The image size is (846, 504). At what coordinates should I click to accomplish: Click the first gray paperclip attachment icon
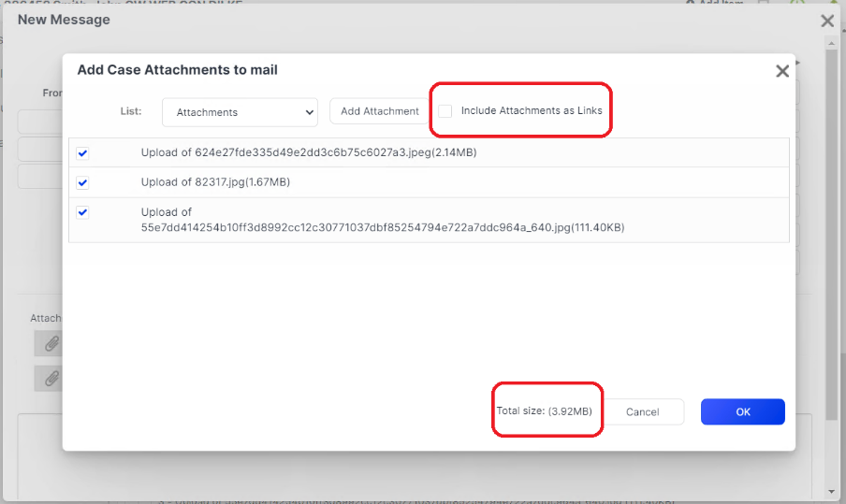pyautogui.click(x=51, y=343)
